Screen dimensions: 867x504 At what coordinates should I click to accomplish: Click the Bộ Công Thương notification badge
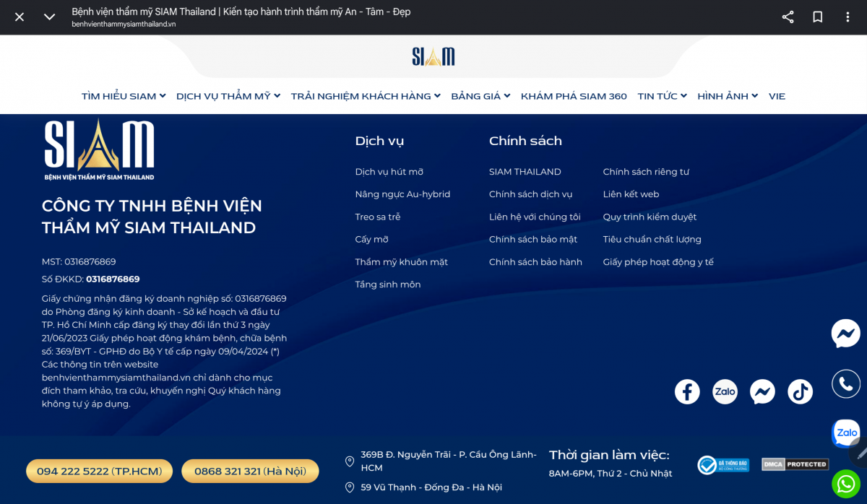click(723, 464)
